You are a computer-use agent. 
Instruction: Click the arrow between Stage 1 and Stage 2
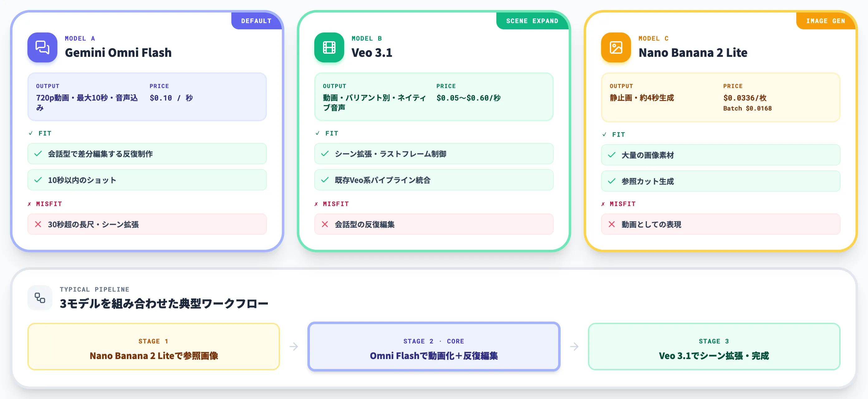pyautogui.click(x=293, y=346)
